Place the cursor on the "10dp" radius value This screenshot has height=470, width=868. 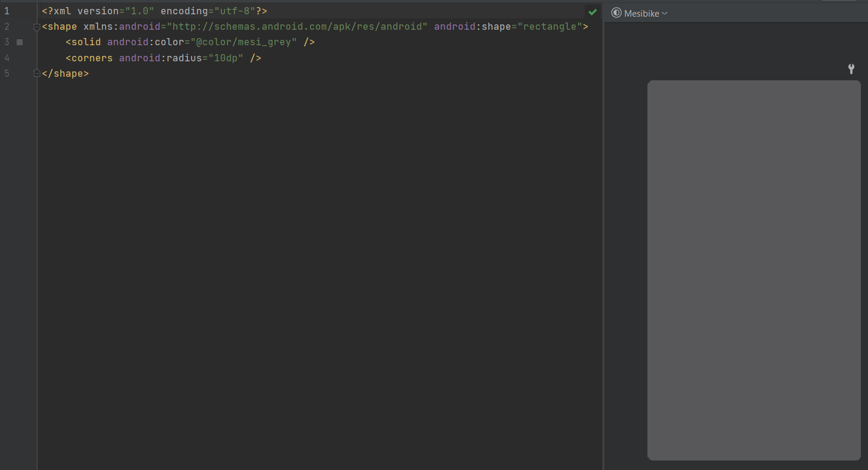(226, 58)
